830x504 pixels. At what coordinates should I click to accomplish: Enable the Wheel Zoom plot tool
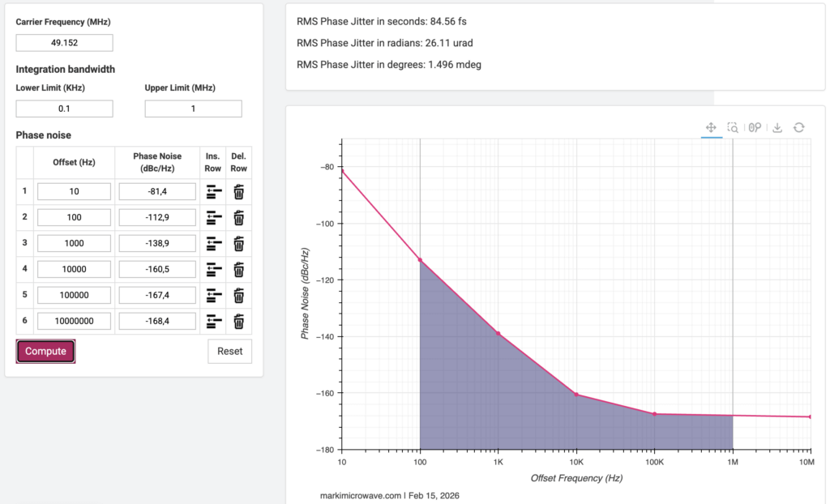point(755,127)
